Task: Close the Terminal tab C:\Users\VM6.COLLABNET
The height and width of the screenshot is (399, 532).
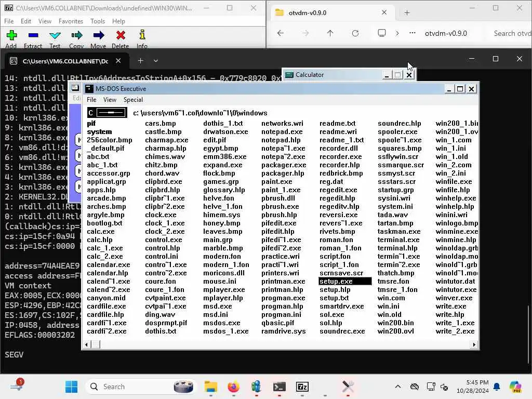Action: tap(118, 61)
